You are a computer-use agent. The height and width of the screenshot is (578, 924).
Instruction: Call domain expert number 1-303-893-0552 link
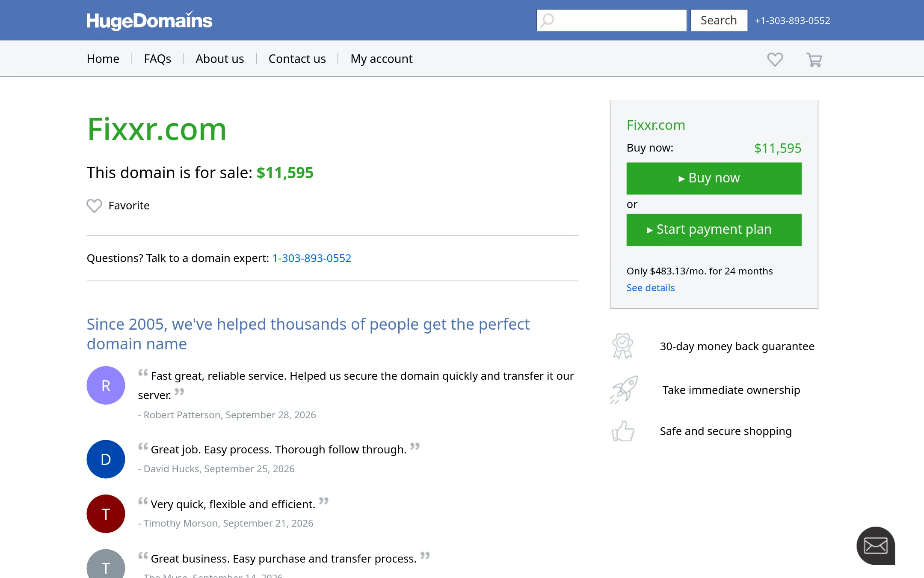pyautogui.click(x=312, y=258)
